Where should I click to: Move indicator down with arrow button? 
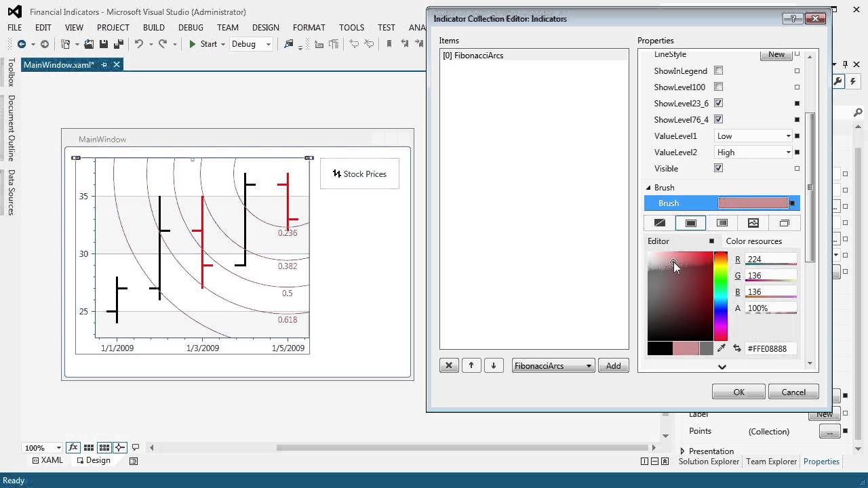pyautogui.click(x=494, y=366)
